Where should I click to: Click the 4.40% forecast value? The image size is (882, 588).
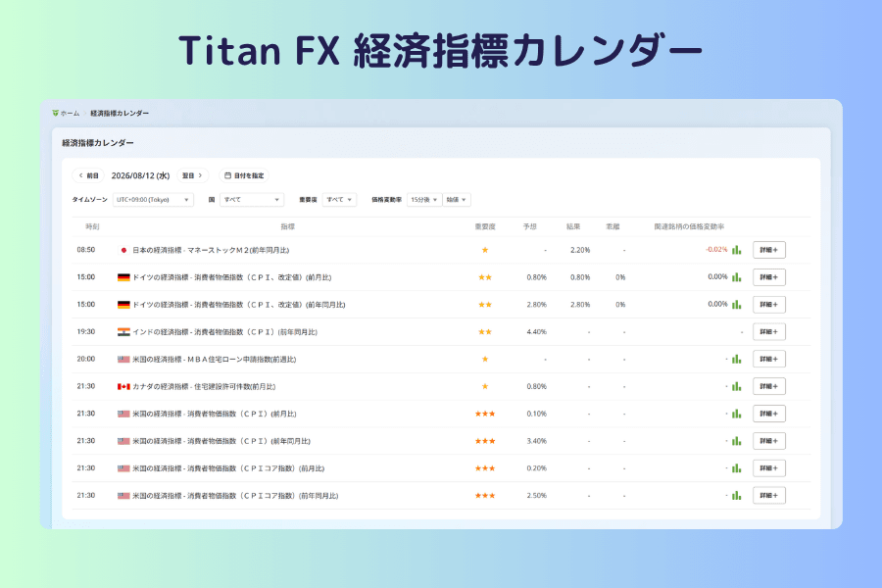pos(537,332)
